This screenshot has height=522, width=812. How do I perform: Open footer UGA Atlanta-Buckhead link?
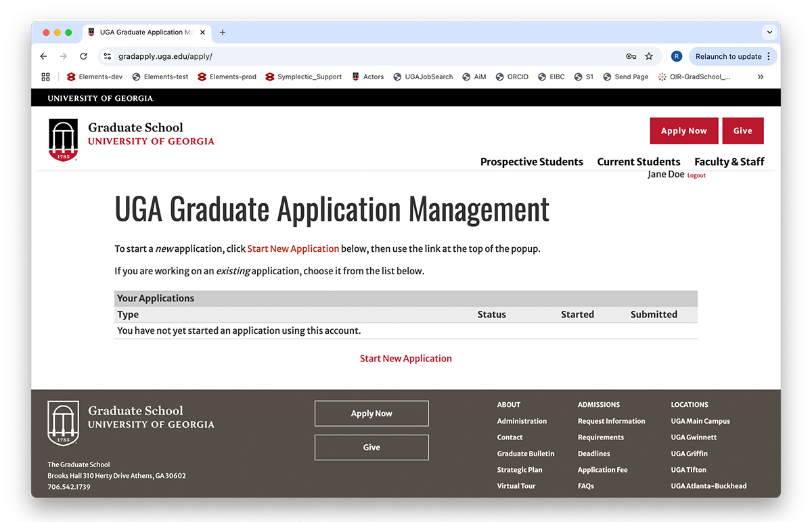click(709, 486)
